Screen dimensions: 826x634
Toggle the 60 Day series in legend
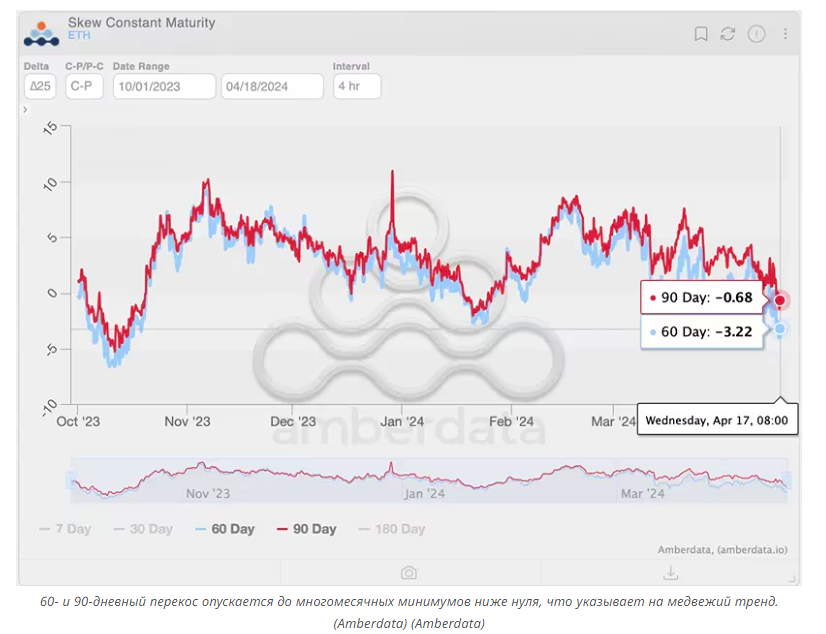click(x=225, y=529)
